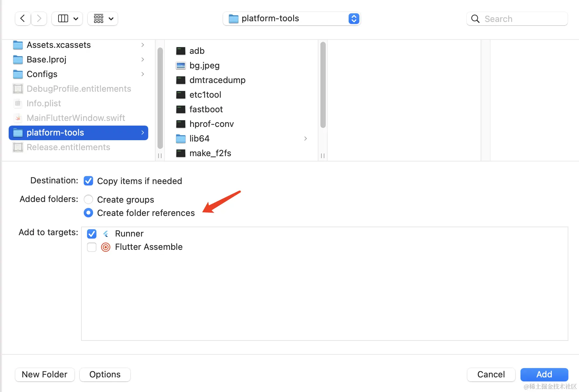Select the adb executable icon
This screenshot has width=579, height=392.
tap(181, 51)
